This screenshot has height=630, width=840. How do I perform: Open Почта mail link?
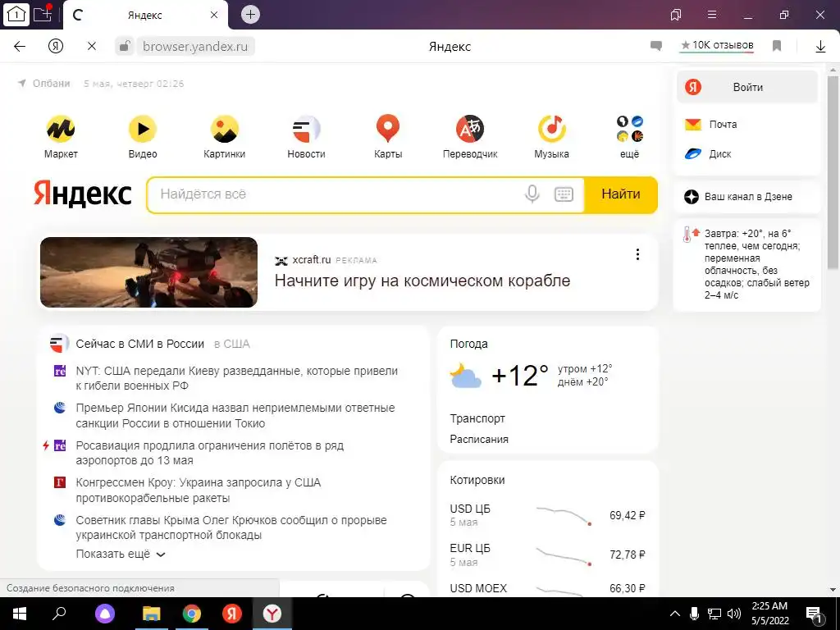pos(711,125)
